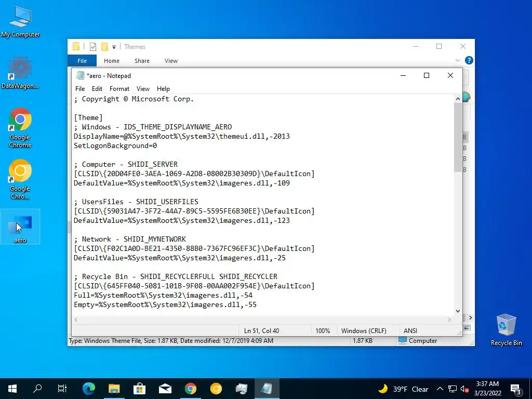The width and height of the screenshot is (532, 399).
Task: Click the Network - SHIDI_MYNETWORK comment line
Action: click(130, 239)
